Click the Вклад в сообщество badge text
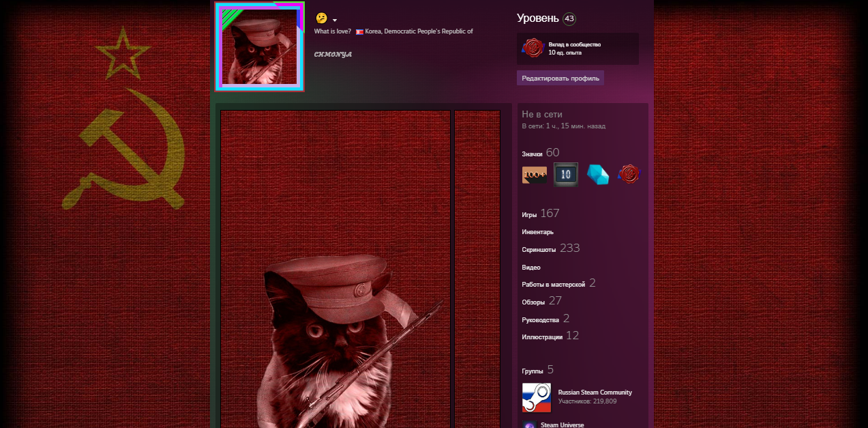Viewport: 868px width, 428px height. [x=574, y=44]
